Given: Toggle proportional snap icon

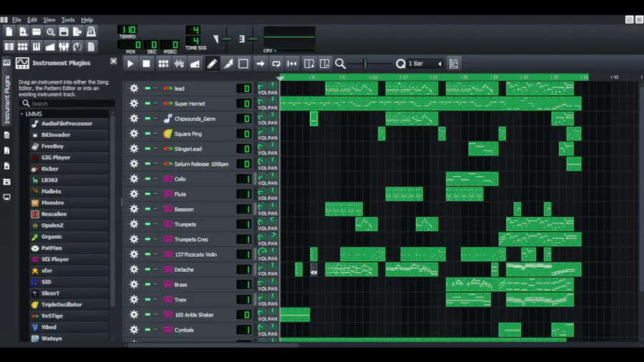Looking at the screenshot, I should 454,64.
